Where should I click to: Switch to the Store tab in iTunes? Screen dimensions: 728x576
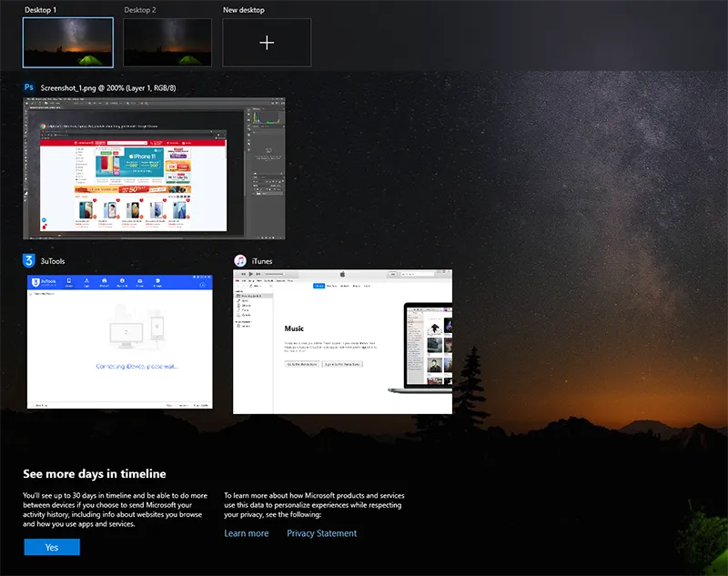tap(367, 286)
